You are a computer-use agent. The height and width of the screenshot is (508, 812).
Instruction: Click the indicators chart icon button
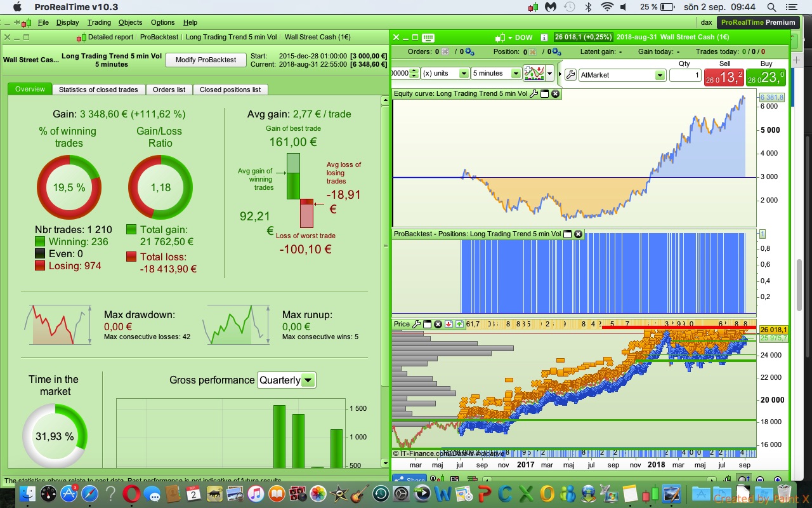click(x=534, y=74)
